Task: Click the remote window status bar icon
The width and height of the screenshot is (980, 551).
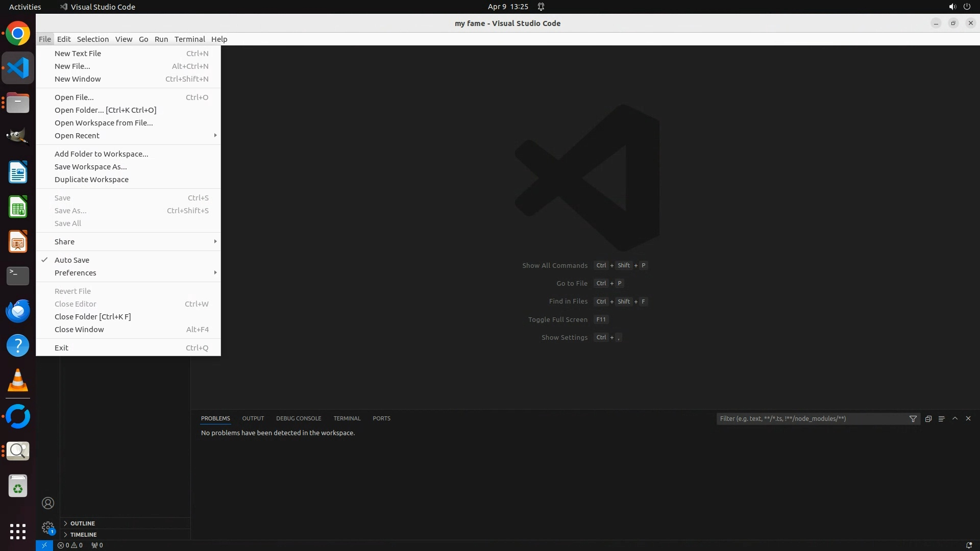Action: click(x=44, y=545)
